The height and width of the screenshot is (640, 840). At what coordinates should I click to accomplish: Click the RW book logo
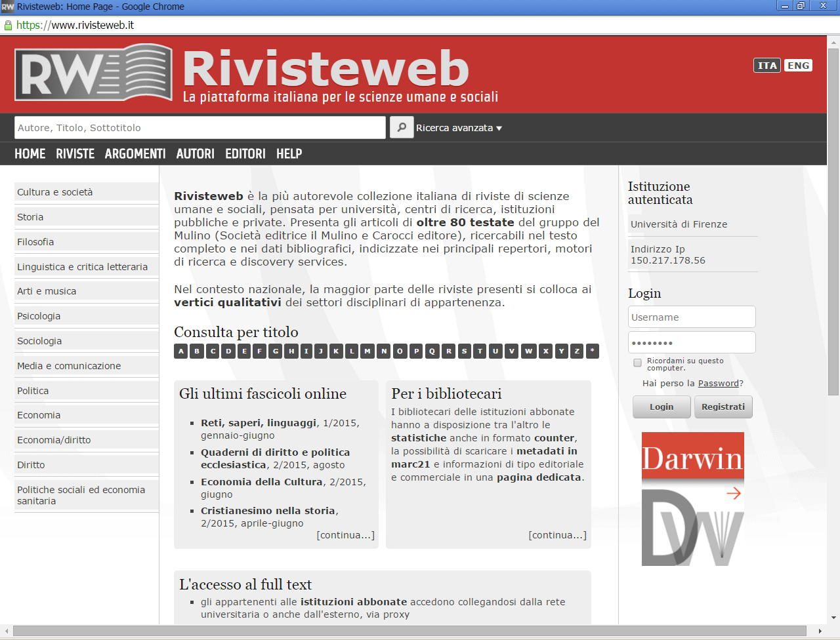click(x=93, y=73)
